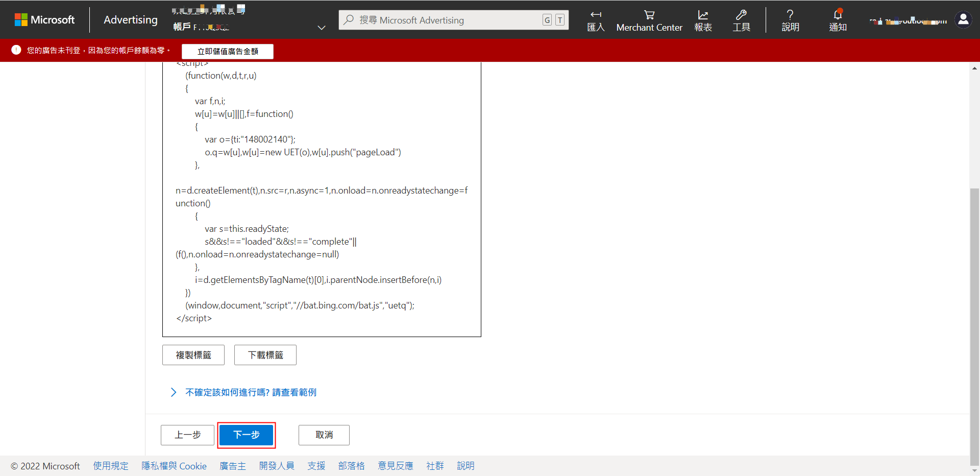
Task: Open the 報表 reports menu
Action: coord(703,20)
